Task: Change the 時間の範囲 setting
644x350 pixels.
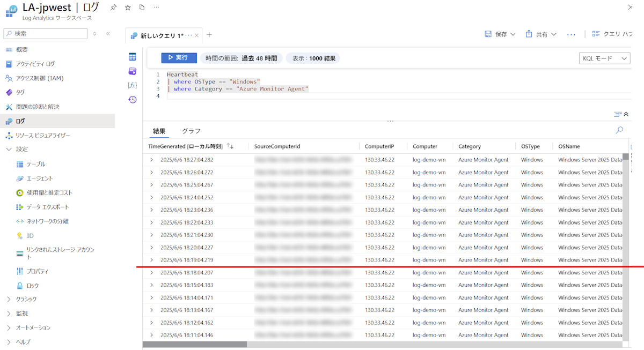Action: [x=241, y=58]
